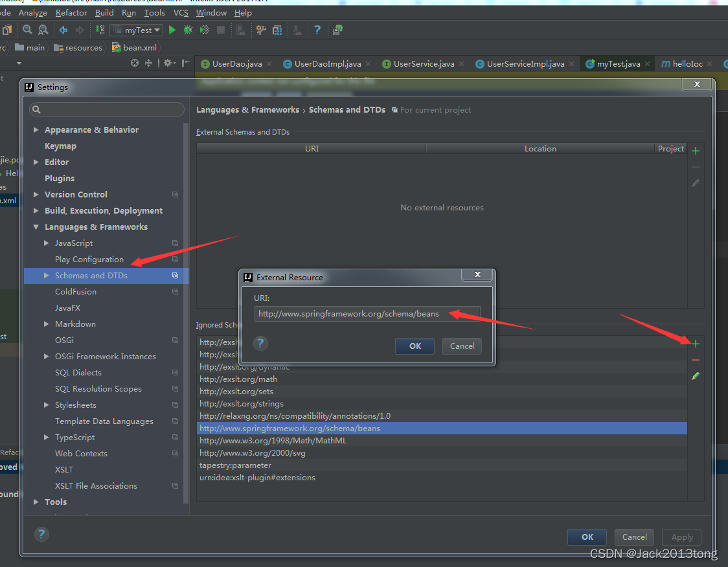Expand the JavaScript settings node
The height and width of the screenshot is (567, 728).
coord(46,243)
